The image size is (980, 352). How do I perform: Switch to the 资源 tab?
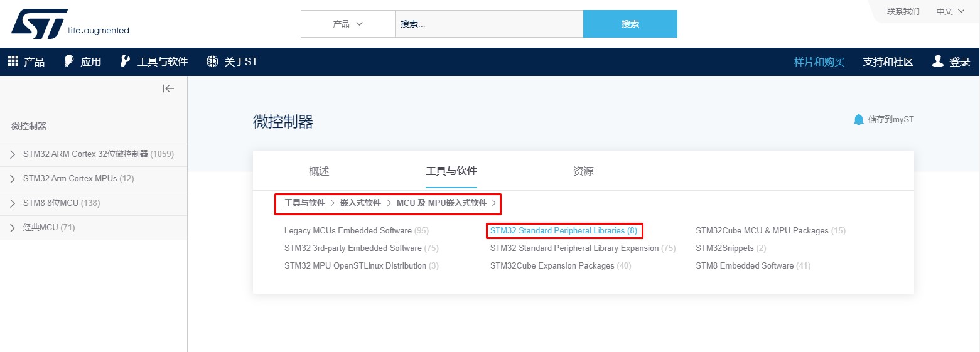click(x=583, y=171)
